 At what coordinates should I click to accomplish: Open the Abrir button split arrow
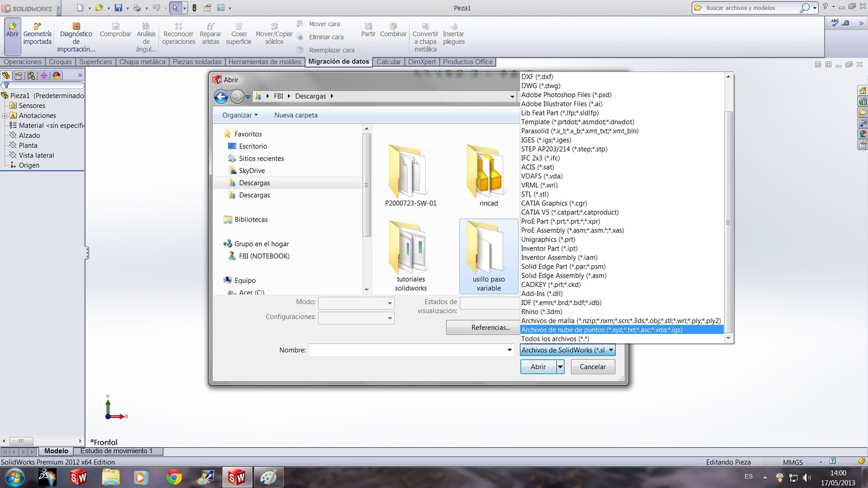pyautogui.click(x=560, y=367)
